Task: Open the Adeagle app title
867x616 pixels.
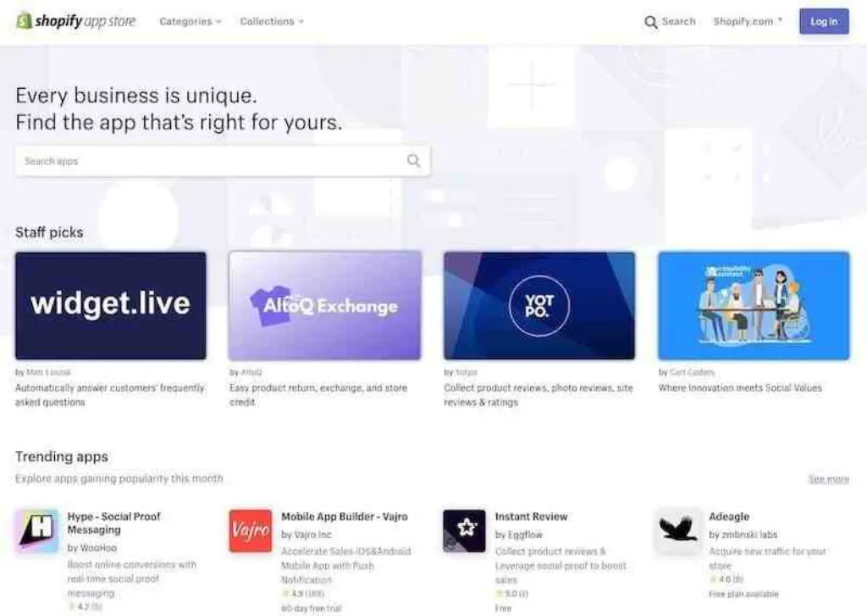Action: point(729,516)
